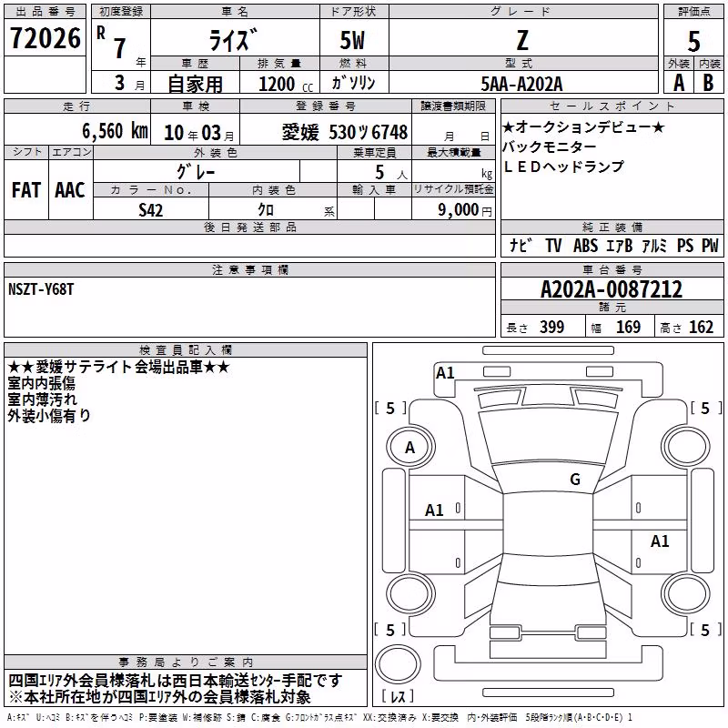The width and height of the screenshot is (728, 728).
Task: Select exterior grade A under 外装
Action: tap(679, 83)
